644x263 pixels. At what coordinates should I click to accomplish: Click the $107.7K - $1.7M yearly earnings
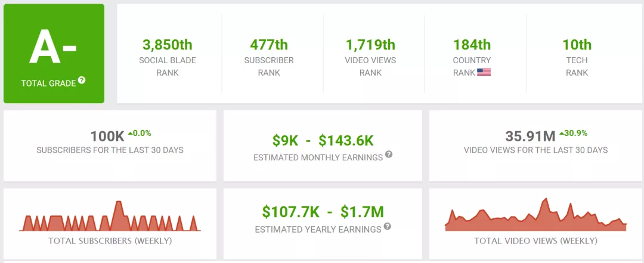pos(323,212)
